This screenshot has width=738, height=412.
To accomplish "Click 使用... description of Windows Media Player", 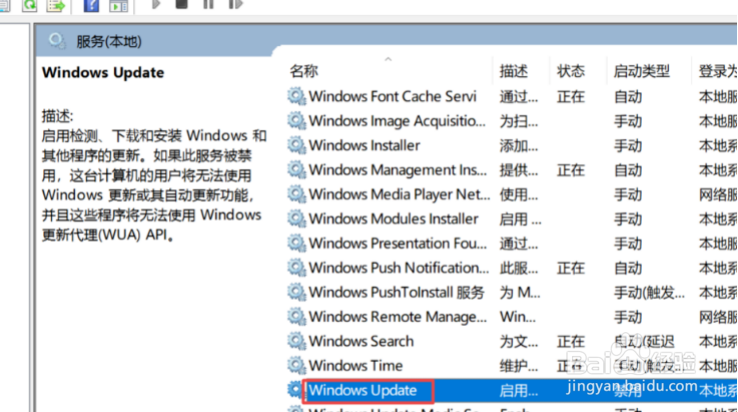I will [518, 194].
